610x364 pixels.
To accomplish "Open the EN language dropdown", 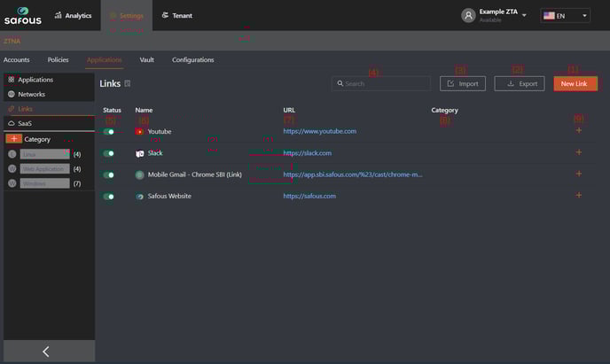I will coord(566,16).
